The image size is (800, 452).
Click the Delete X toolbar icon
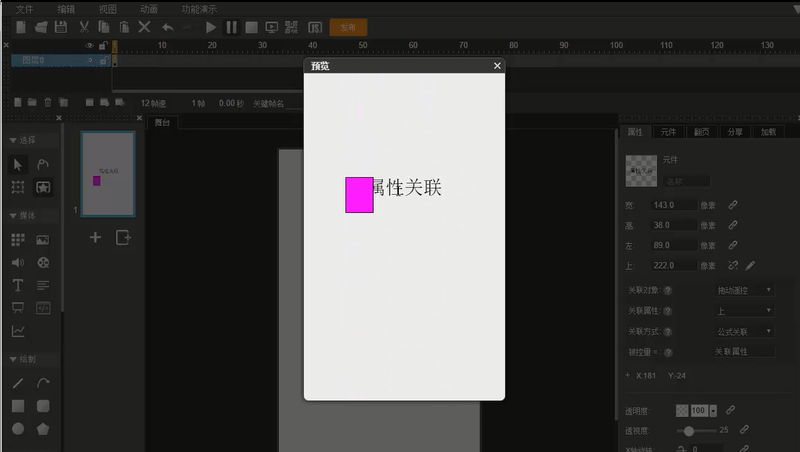[144, 27]
